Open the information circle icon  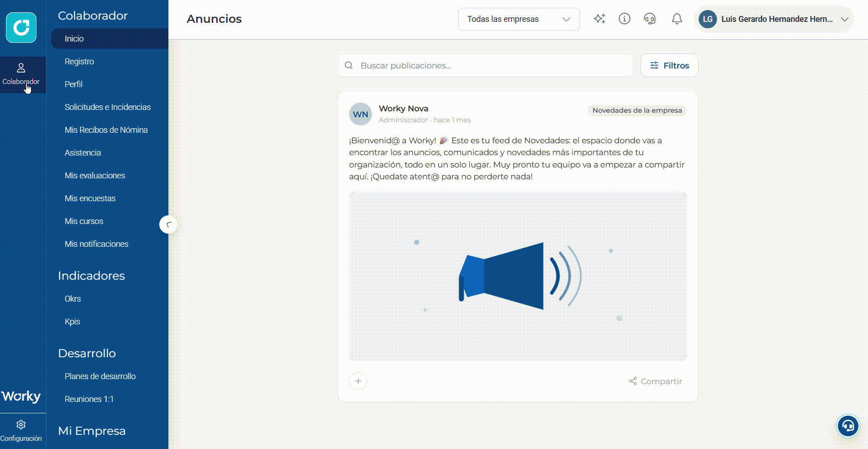[624, 19]
